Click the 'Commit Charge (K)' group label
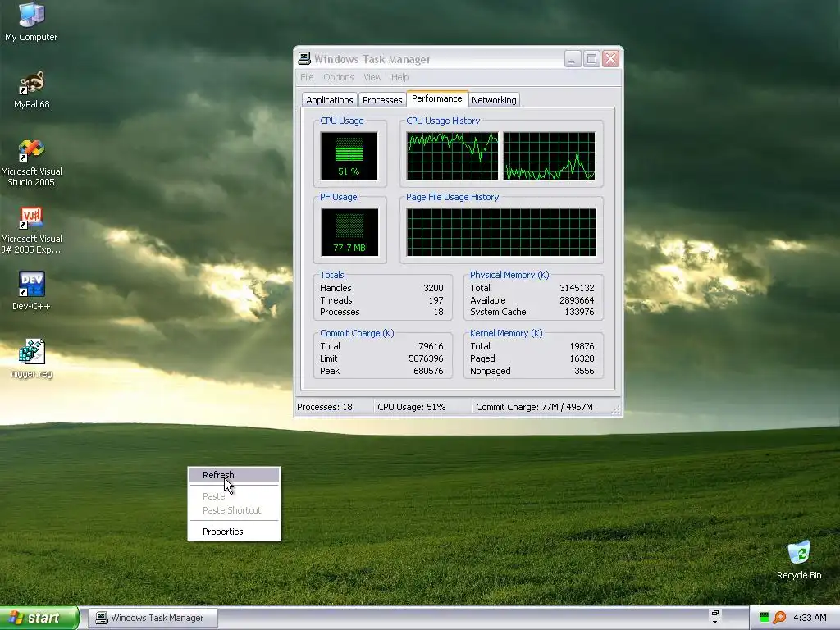The image size is (840, 630). point(357,333)
